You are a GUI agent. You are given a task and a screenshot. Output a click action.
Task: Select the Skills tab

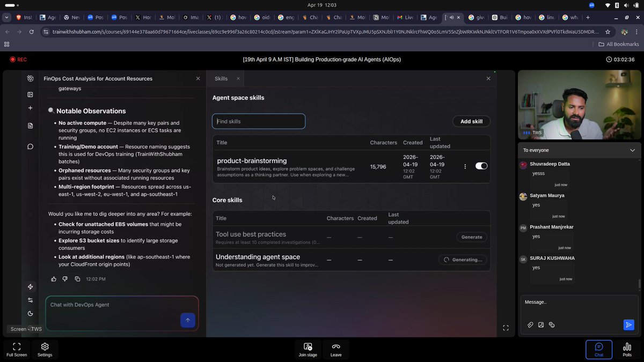click(x=221, y=78)
